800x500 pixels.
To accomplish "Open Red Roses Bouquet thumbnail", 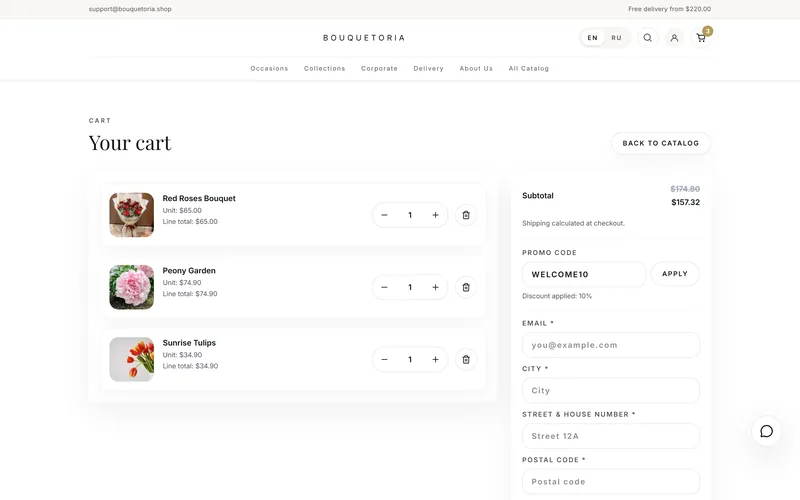I will (x=132, y=215).
